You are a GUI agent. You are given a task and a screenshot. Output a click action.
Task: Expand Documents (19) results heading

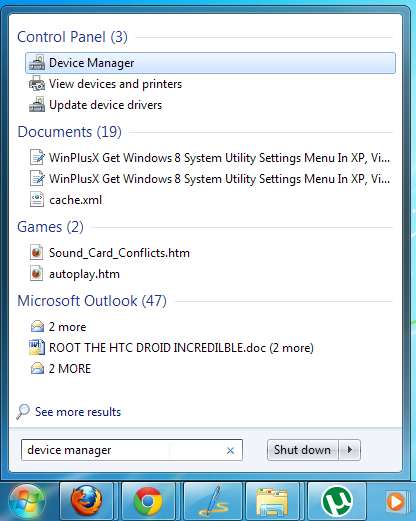pos(69,132)
